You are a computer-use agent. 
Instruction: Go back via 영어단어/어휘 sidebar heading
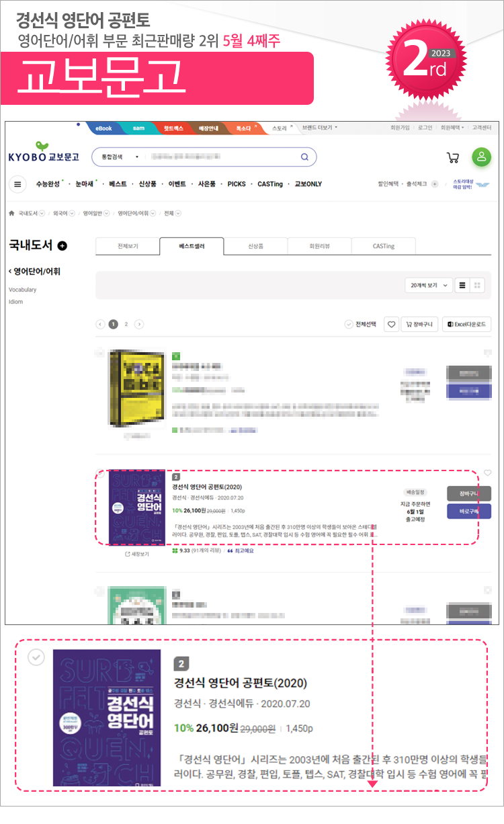[x=34, y=272]
